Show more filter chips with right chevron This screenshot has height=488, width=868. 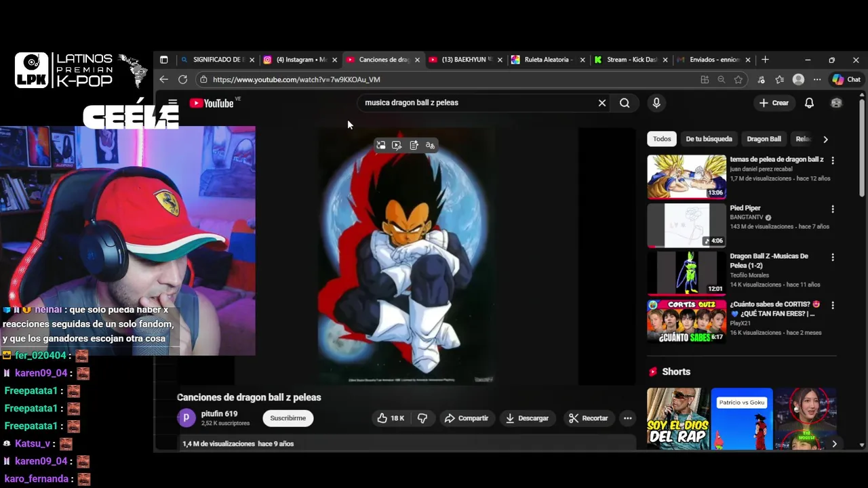pos(825,139)
